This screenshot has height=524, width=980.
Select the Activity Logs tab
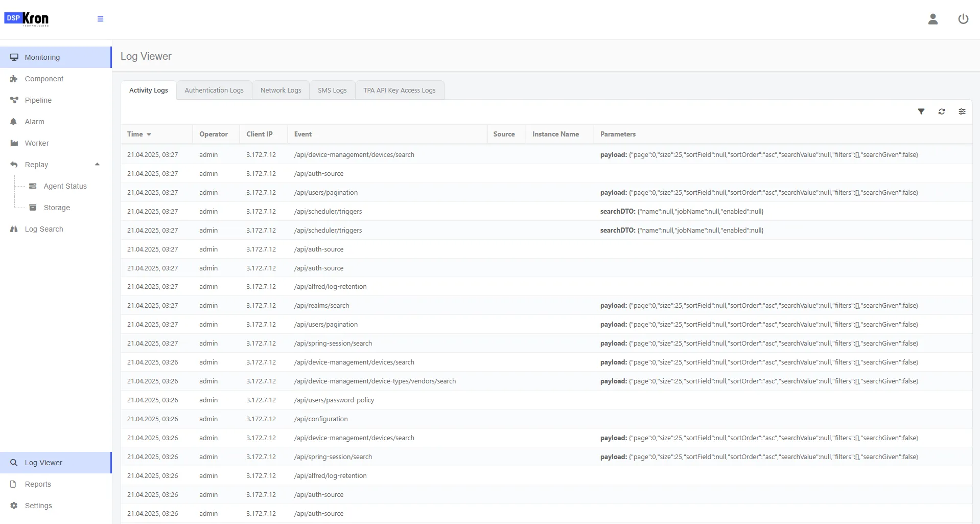pyautogui.click(x=149, y=90)
